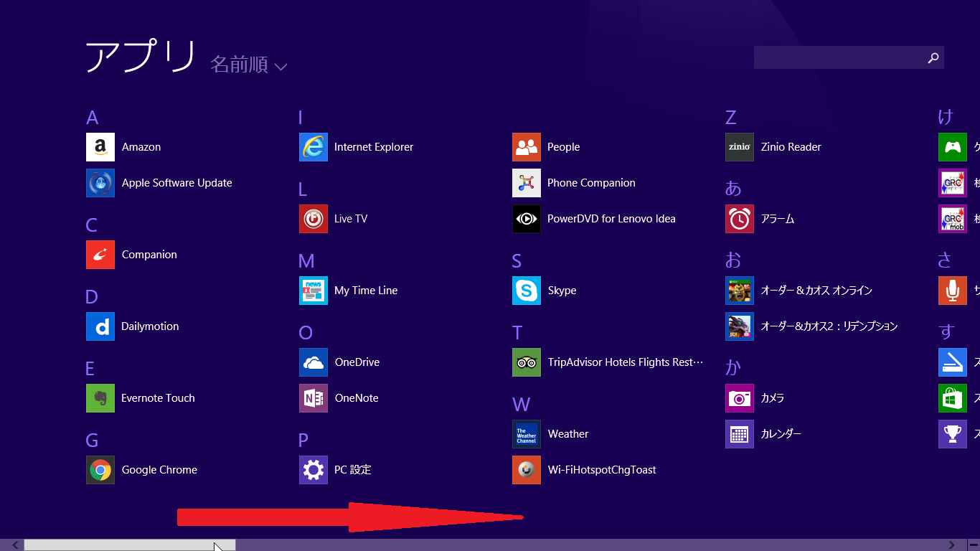Click the search magnifier icon

[x=933, y=58]
